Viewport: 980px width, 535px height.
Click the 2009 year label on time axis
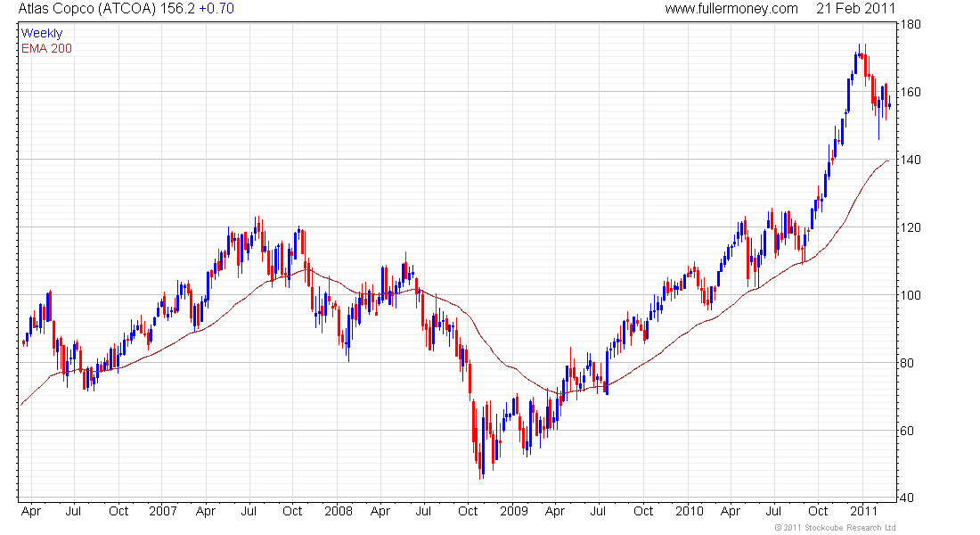coord(514,511)
